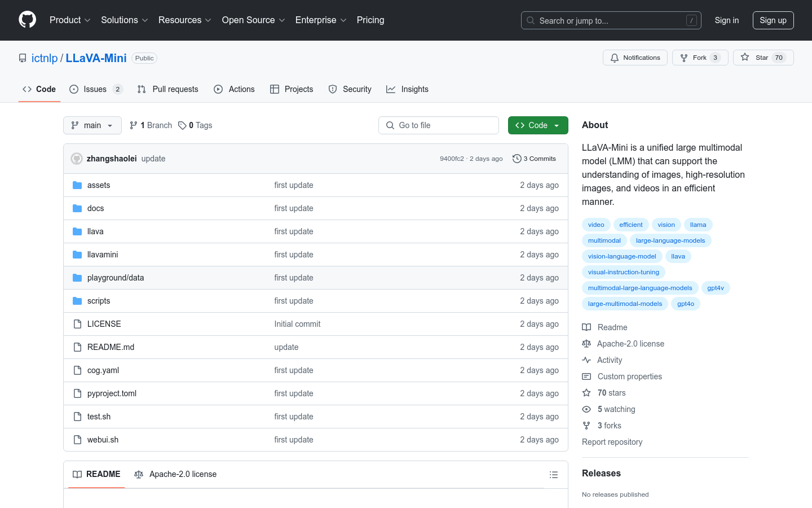This screenshot has width=812, height=508.
Task: Click the assets folder icon
Action: pos(77,185)
